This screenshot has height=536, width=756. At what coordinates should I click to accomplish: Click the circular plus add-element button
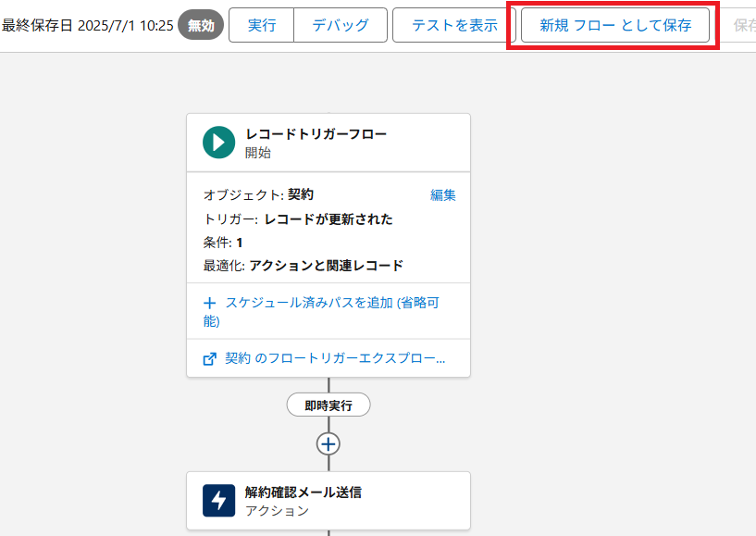click(x=328, y=443)
